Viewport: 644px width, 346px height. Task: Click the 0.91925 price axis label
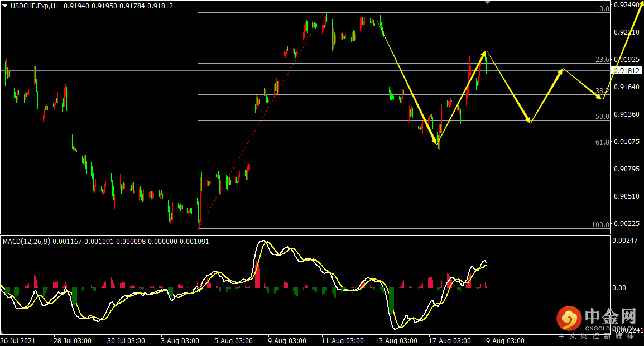pyautogui.click(x=627, y=60)
